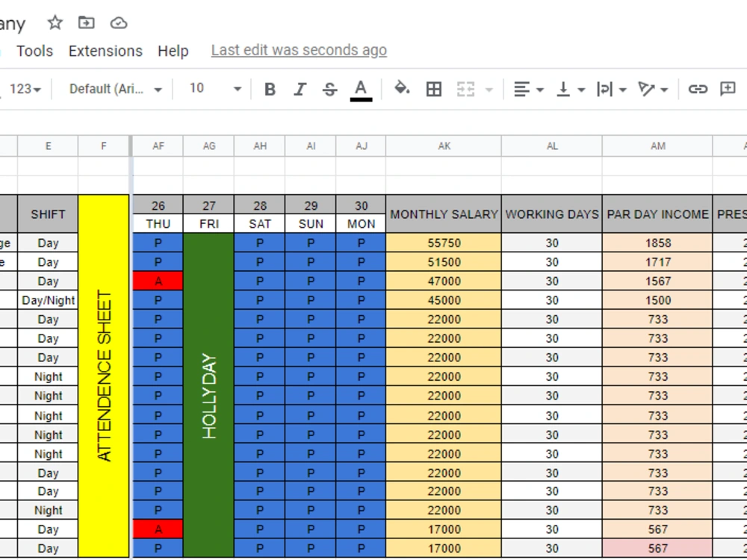The height and width of the screenshot is (560, 747).
Task: Select the HOLLYDAY green merged cell
Action: (208, 395)
